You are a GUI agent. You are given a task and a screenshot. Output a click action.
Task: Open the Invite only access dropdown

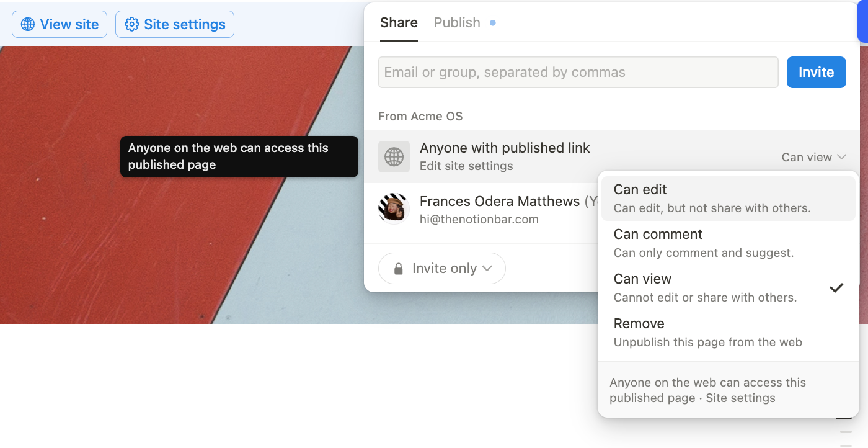point(442,269)
